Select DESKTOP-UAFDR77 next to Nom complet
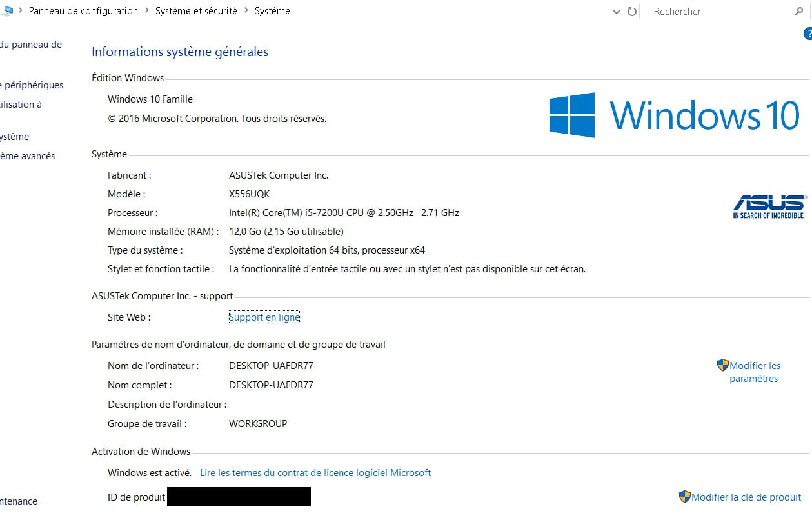 [x=272, y=385]
